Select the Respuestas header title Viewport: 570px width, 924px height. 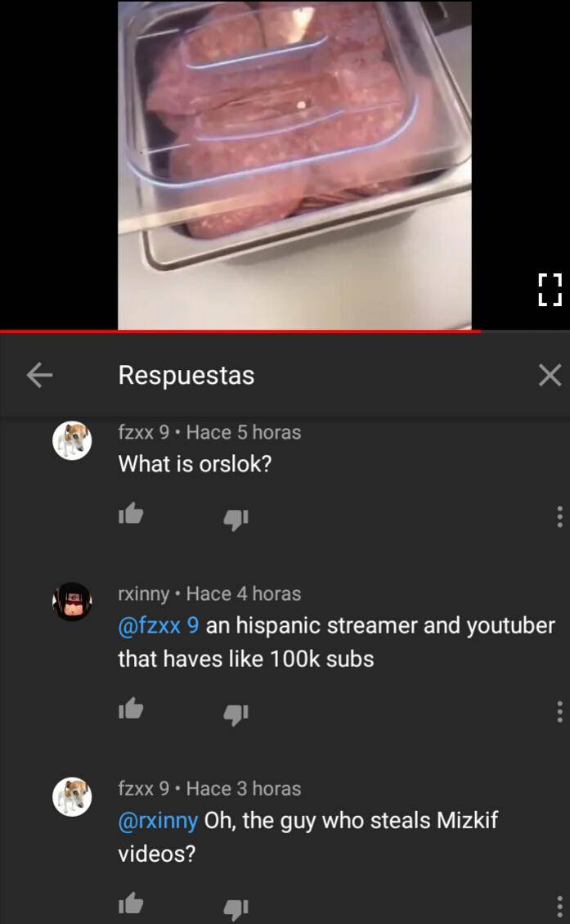point(186,376)
